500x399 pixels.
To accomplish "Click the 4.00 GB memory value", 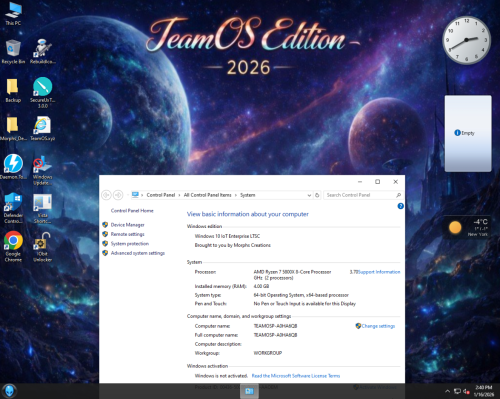I will pyautogui.click(x=261, y=286).
